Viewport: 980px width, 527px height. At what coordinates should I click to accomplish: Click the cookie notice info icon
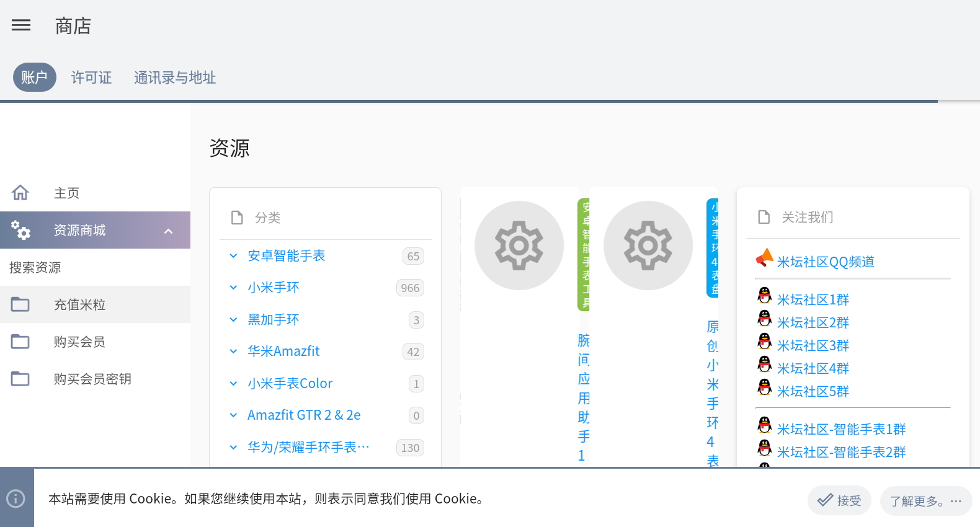point(16,498)
